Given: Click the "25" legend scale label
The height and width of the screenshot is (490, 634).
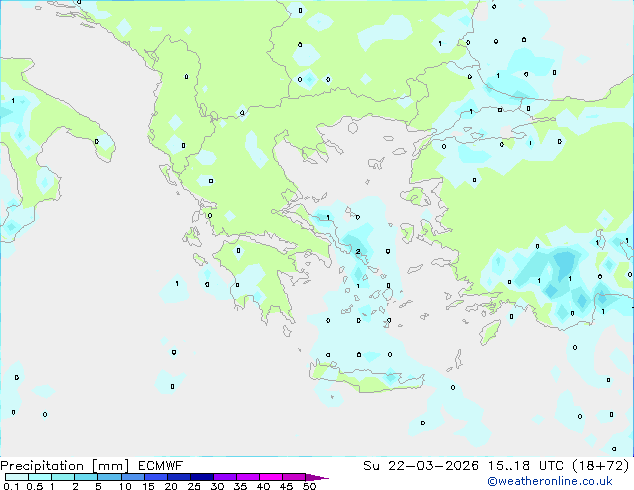Looking at the screenshot, I should 194,486.
